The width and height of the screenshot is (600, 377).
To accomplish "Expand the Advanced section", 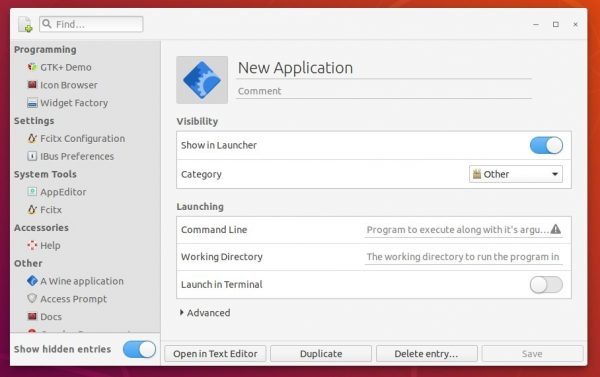I will (205, 313).
